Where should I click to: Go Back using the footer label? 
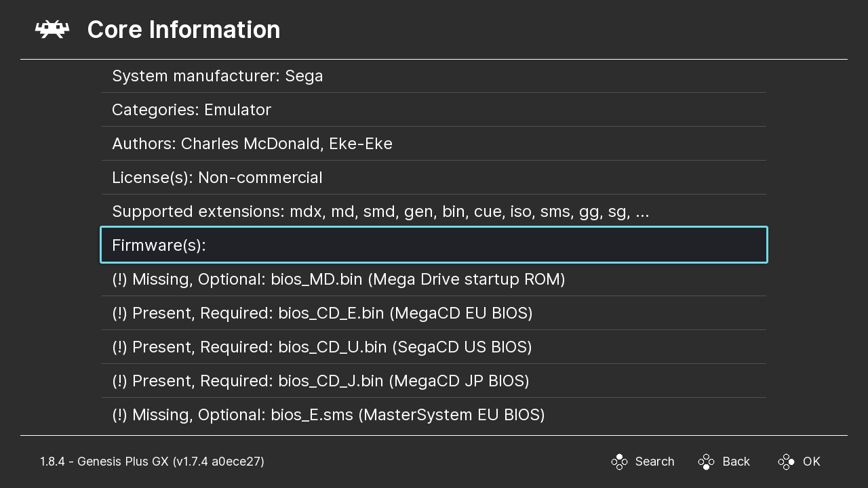[736, 462]
